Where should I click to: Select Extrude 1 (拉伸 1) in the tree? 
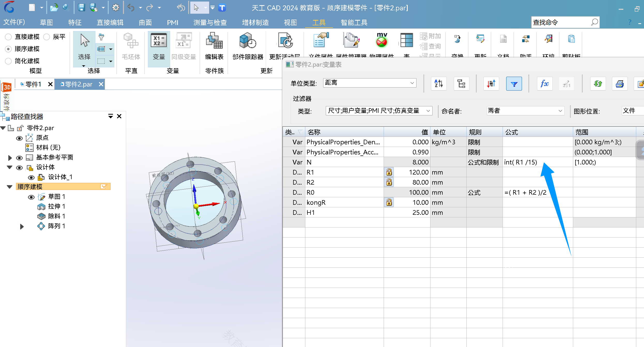pyautogui.click(x=56, y=206)
